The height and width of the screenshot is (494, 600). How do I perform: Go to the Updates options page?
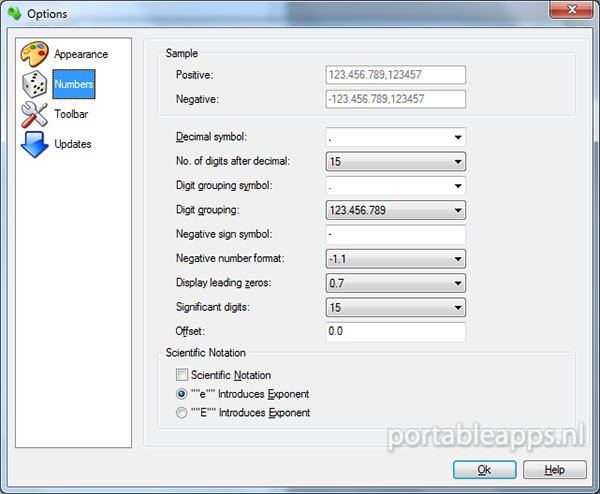[73, 144]
